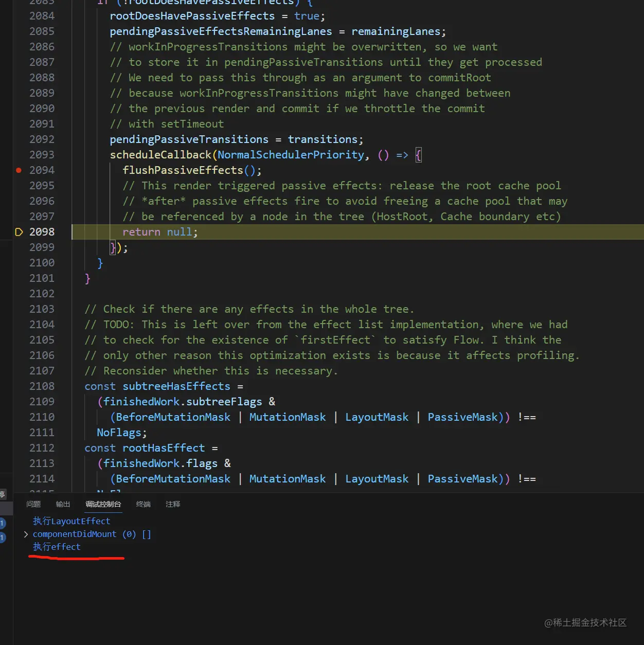644x645 pixels.
Task: Click the closing brace on line 2100
Action: click(x=100, y=263)
